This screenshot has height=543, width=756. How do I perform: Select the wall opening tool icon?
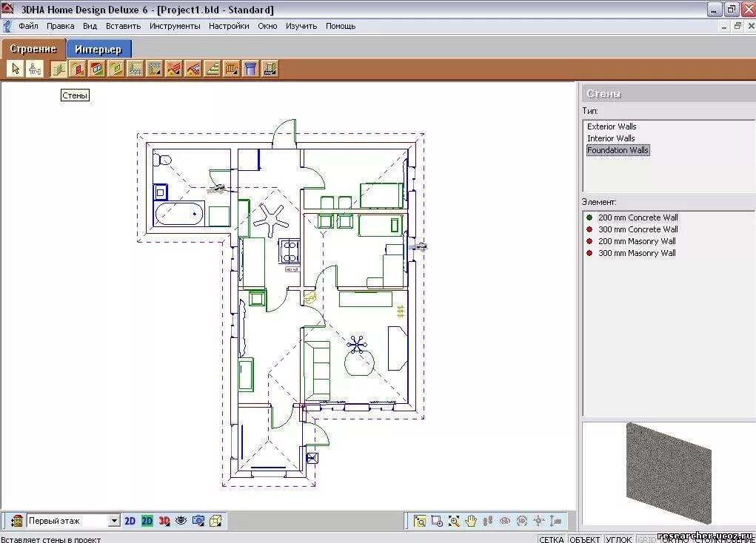pyautogui.click(x=116, y=69)
